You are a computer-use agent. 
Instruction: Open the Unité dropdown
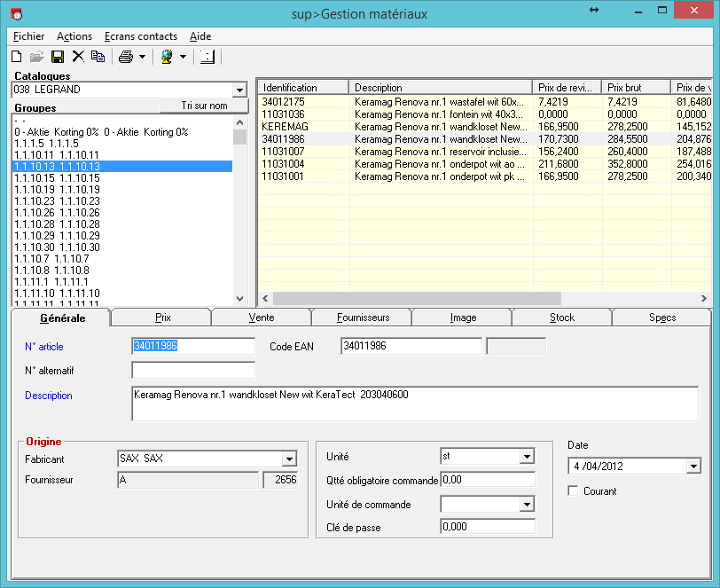(x=527, y=456)
